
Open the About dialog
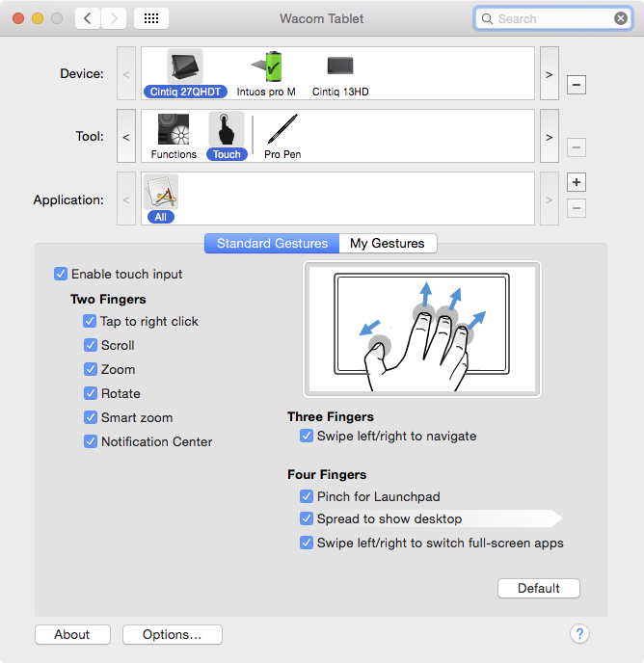72,635
